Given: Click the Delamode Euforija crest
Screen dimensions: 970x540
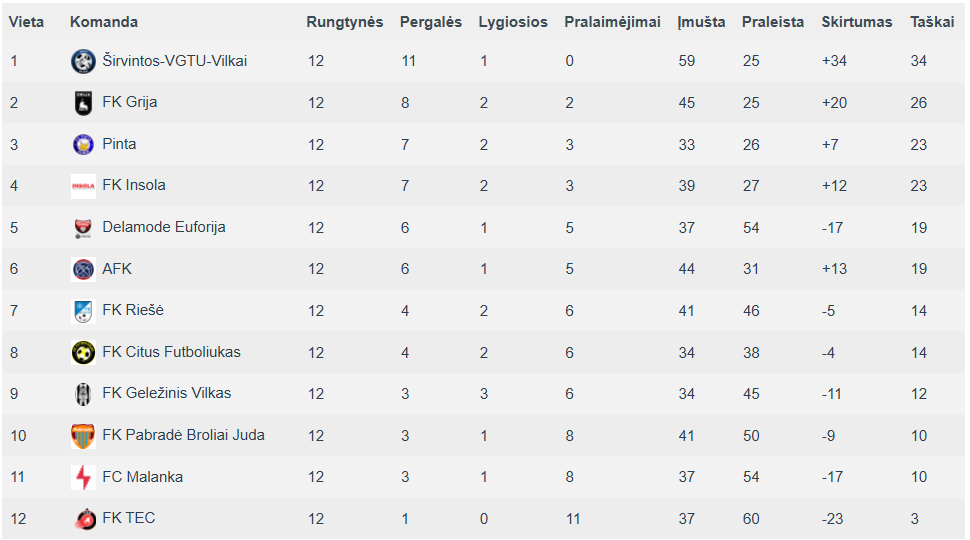Looking at the screenshot, I should point(83,228).
